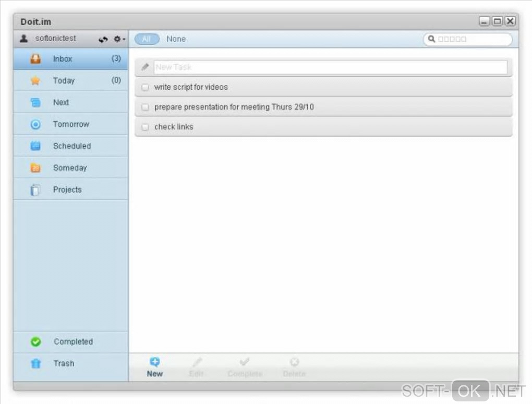This screenshot has height=404, width=532.
Task: Show Tomorrow tasks
Action: [x=70, y=124]
